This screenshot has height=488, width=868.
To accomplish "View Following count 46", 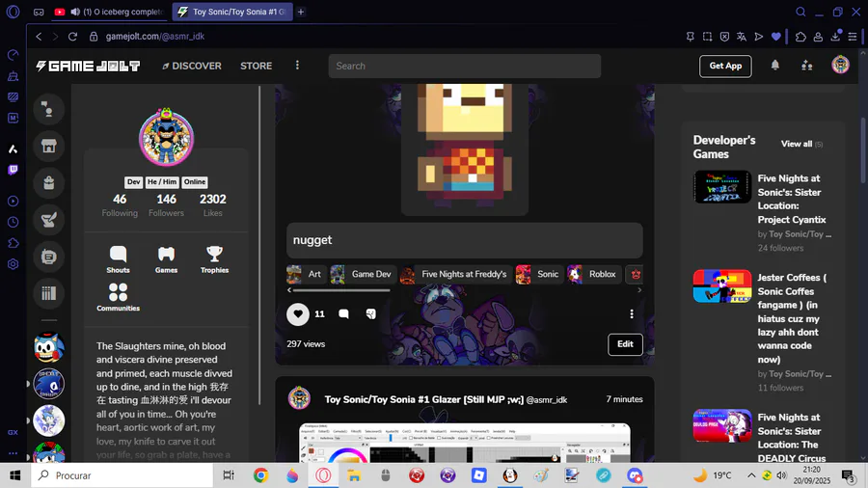I will click(120, 204).
